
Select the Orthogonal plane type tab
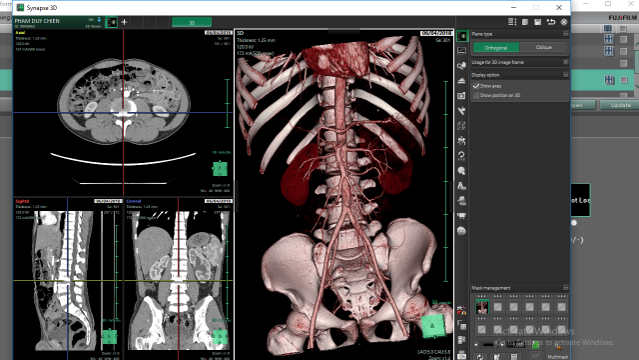(496, 48)
